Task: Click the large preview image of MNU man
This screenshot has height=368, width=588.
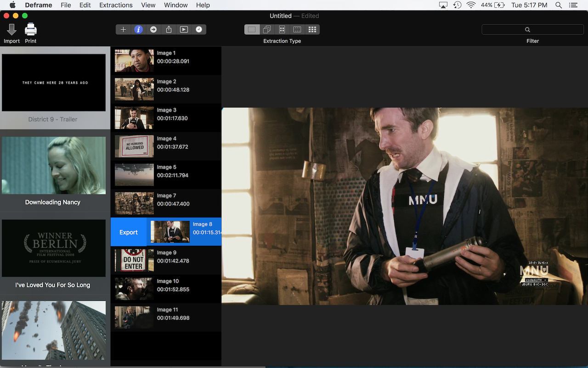Action: (405, 206)
